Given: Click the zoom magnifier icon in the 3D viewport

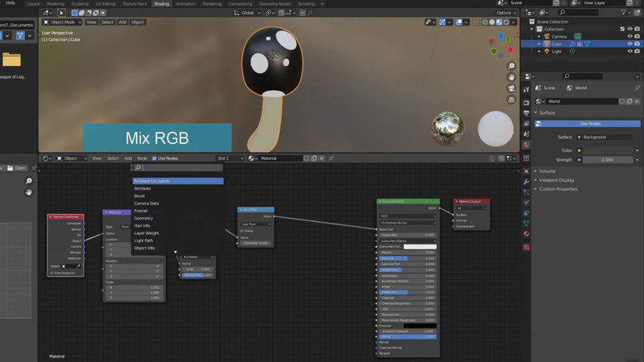Looking at the screenshot, I should click(x=511, y=66).
